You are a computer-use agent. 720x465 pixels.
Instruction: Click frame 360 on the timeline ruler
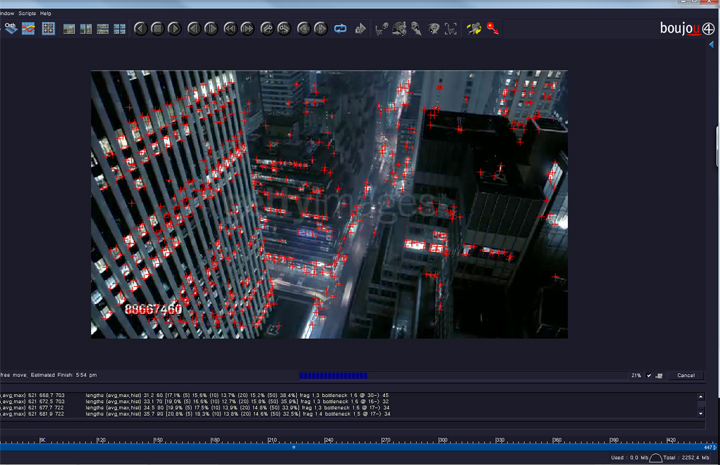pos(557,440)
